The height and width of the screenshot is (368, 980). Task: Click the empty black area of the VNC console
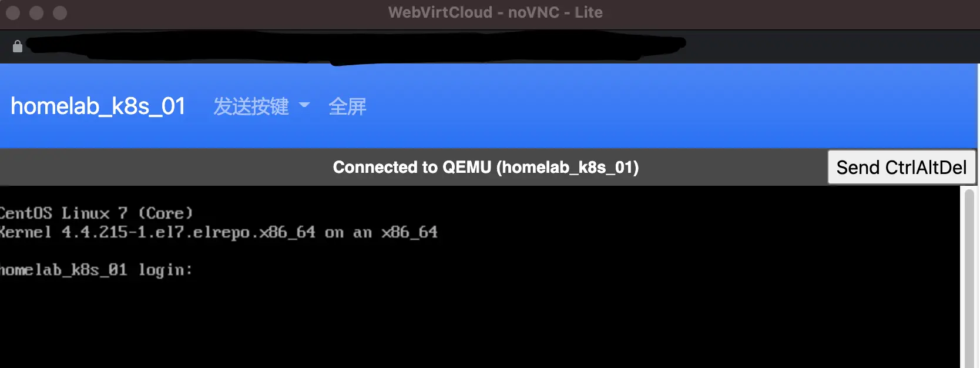click(x=529, y=317)
